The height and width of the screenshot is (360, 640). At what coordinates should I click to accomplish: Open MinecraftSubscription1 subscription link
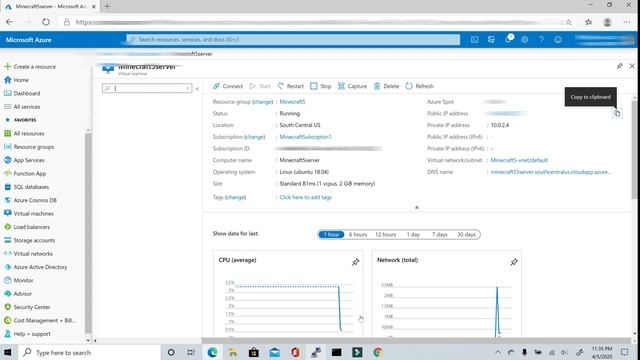coord(305,137)
